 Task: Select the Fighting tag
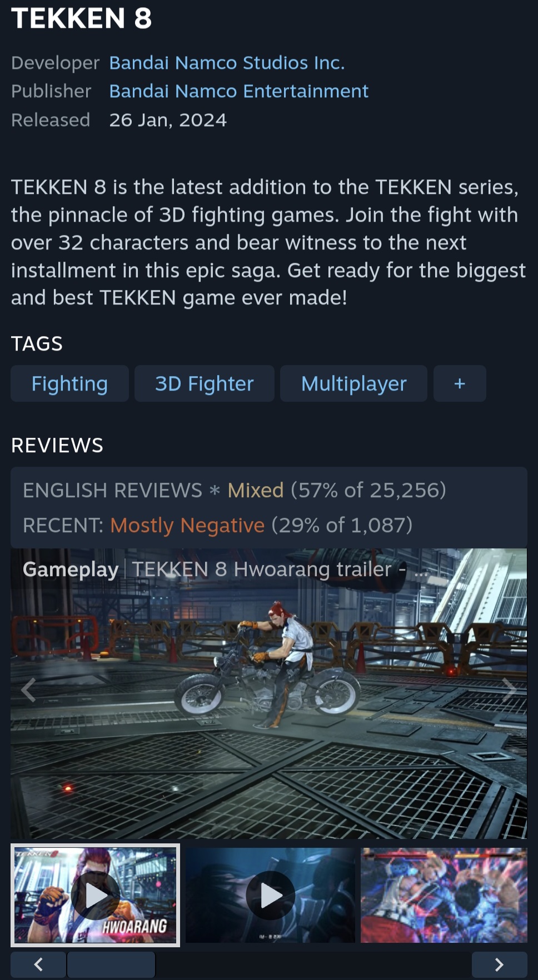coord(69,383)
